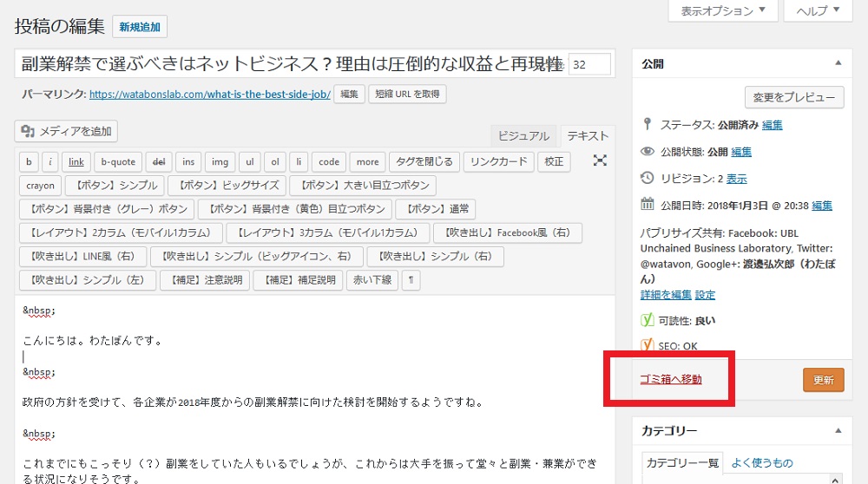Insert 【ボタン】背景付き(黄色)目立つボタン tag
The image size is (868, 484).
295,209
